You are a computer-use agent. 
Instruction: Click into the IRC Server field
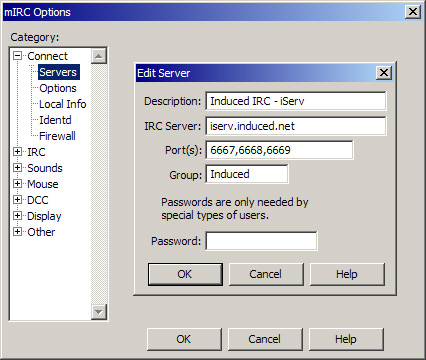(296, 126)
